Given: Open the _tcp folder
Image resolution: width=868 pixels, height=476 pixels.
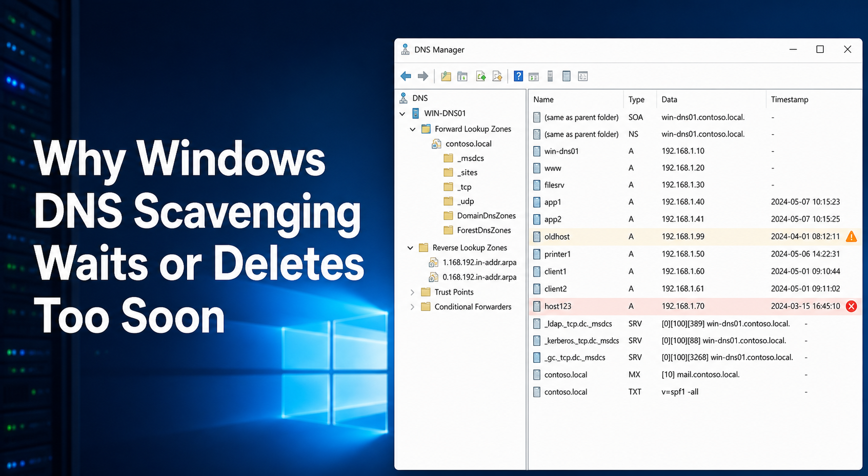Looking at the screenshot, I should (464, 187).
